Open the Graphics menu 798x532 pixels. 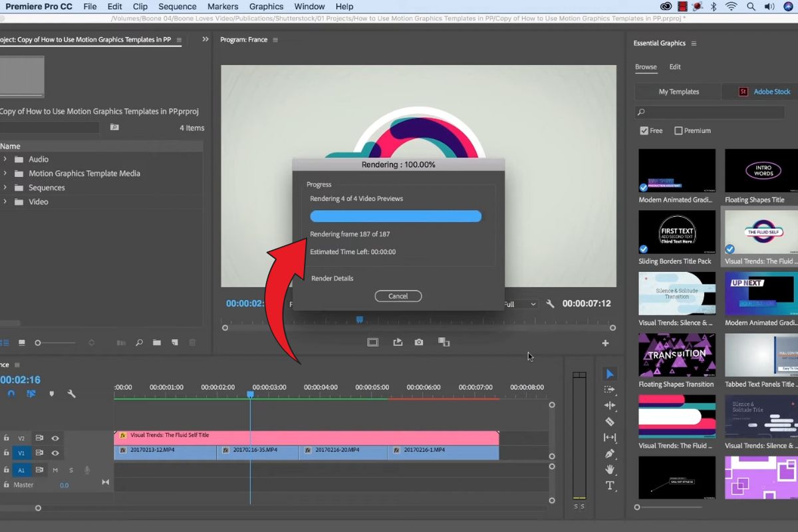pos(266,7)
